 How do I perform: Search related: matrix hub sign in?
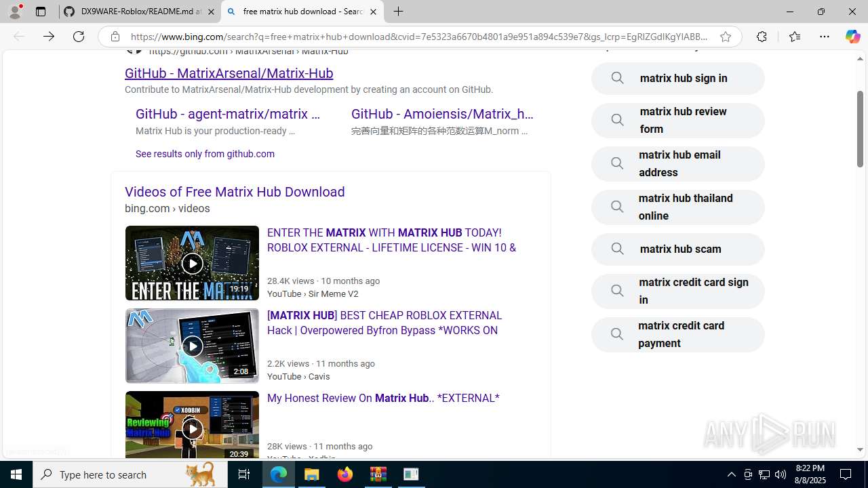(678, 79)
